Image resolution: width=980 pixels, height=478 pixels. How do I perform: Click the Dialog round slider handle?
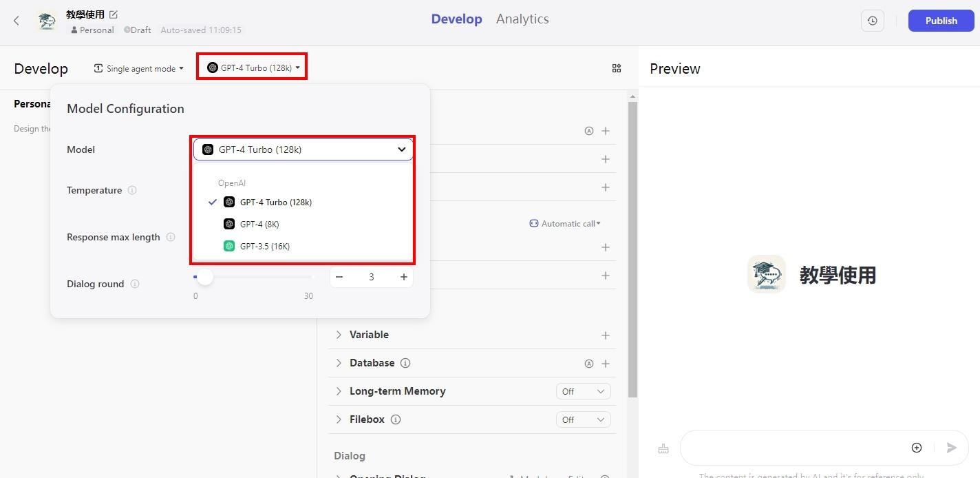tap(204, 277)
